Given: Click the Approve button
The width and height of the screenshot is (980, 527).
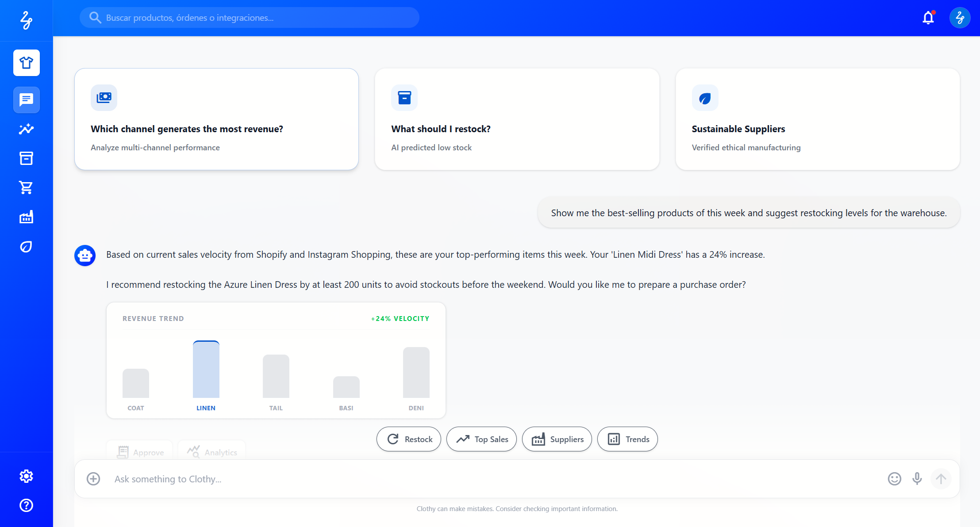Looking at the screenshot, I should [x=139, y=451].
